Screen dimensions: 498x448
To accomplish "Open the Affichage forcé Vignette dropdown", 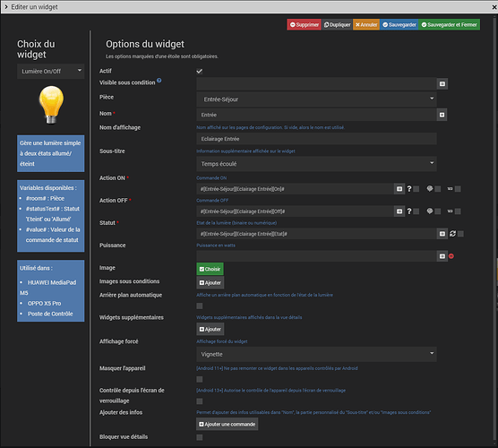I will [x=316, y=354].
